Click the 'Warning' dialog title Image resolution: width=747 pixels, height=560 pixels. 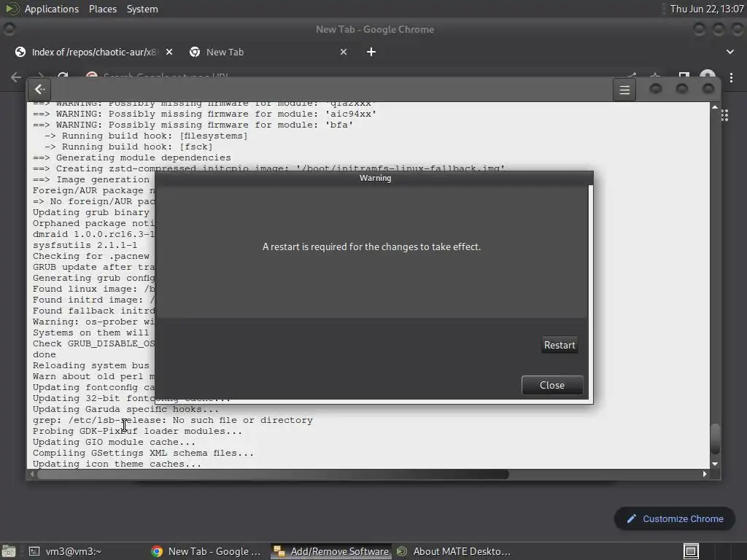(x=376, y=178)
